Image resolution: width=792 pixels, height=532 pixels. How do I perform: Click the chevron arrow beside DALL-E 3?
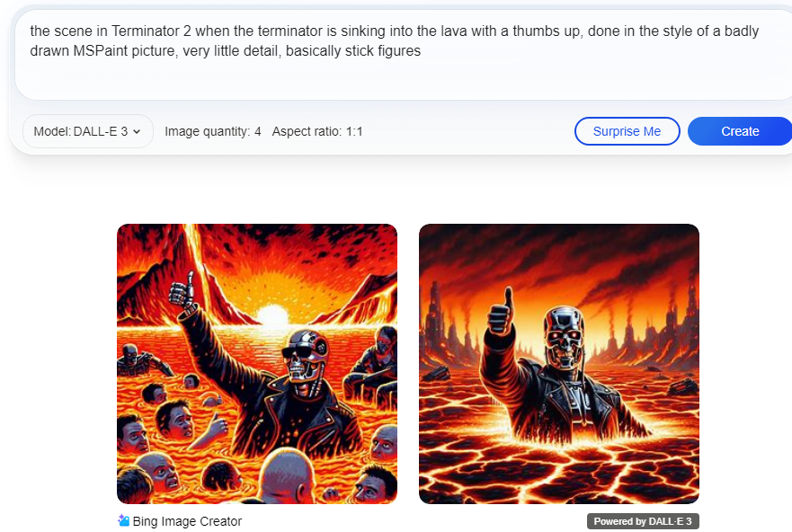pyautogui.click(x=137, y=132)
